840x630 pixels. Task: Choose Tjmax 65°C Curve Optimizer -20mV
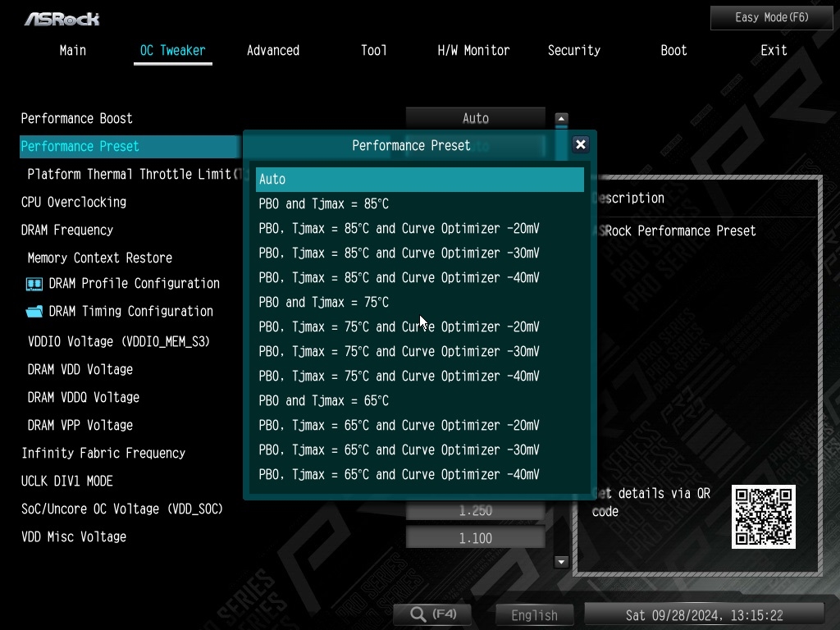point(419,426)
